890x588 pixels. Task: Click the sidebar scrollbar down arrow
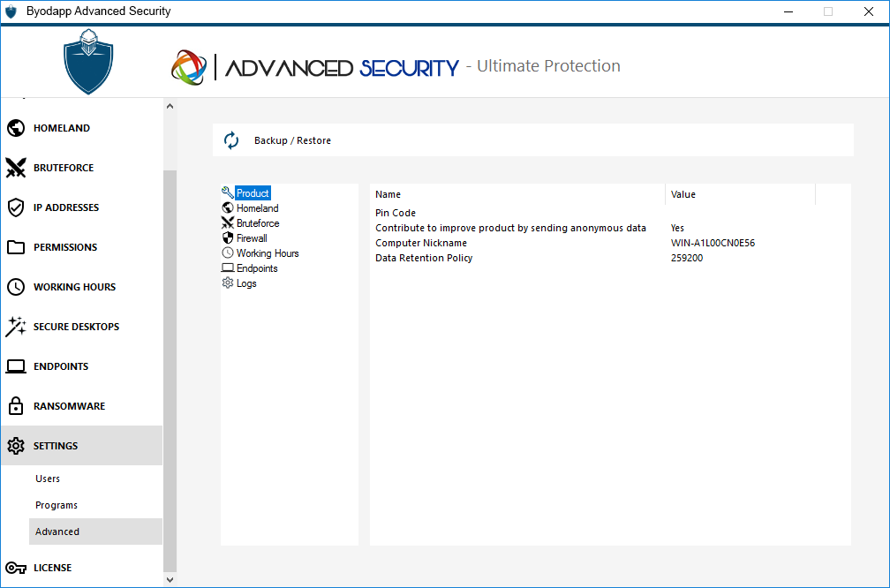(x=170, y=579)
